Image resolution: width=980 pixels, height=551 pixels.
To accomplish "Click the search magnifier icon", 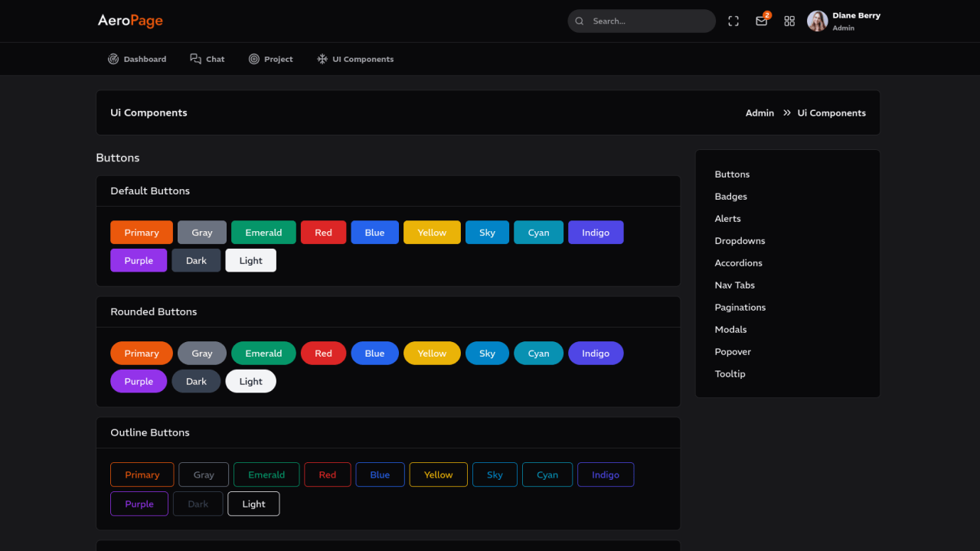I will click(x=580, y=21).
